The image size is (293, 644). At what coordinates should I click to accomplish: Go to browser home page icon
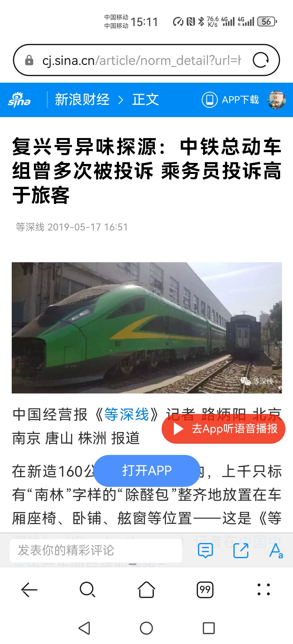point(146,590)
